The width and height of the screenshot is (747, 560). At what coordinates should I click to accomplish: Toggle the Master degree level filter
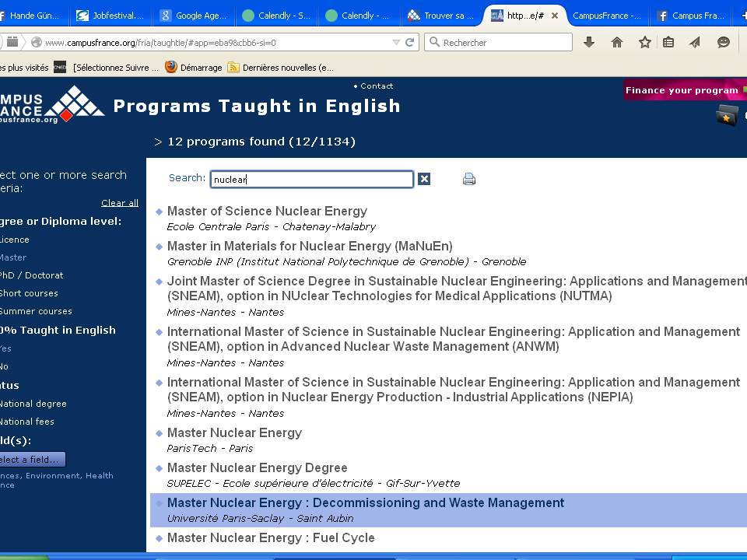[x=13, y=257]
